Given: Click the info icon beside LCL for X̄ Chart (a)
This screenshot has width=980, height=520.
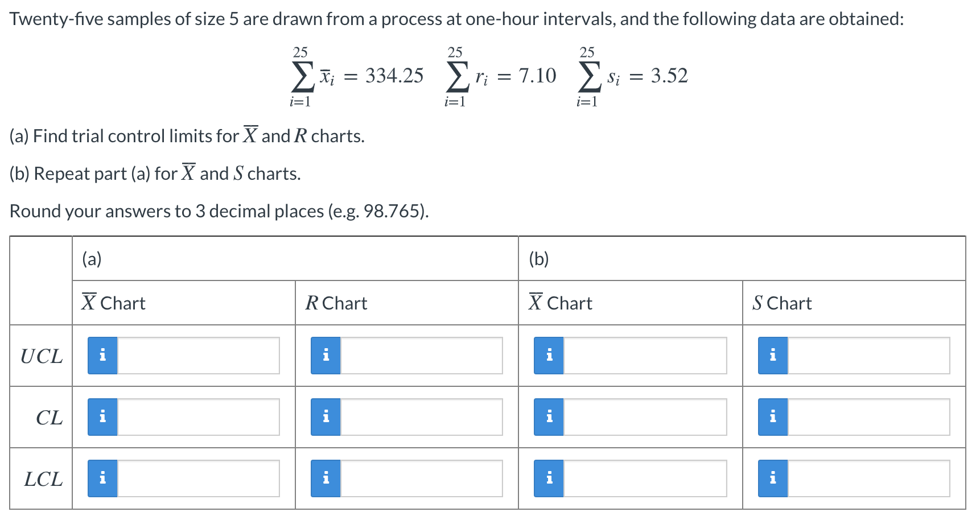Looking at the screenshot, I should point(103,478).
